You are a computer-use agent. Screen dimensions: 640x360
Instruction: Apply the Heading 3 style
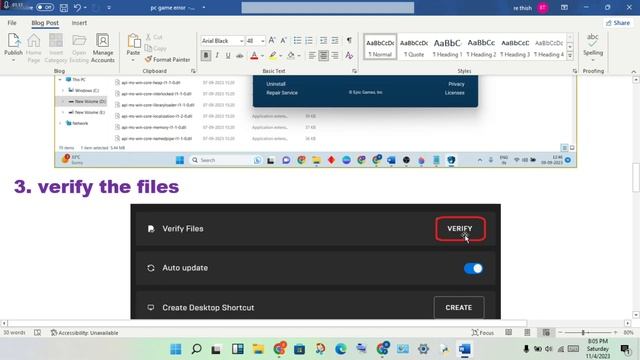[x=515, y=47]
